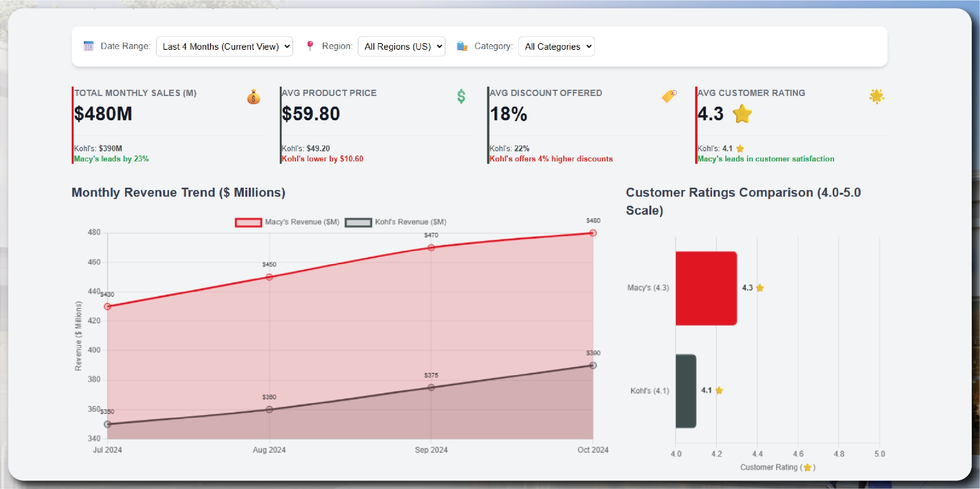Click the money bag icon on sales card

point(254,97)
